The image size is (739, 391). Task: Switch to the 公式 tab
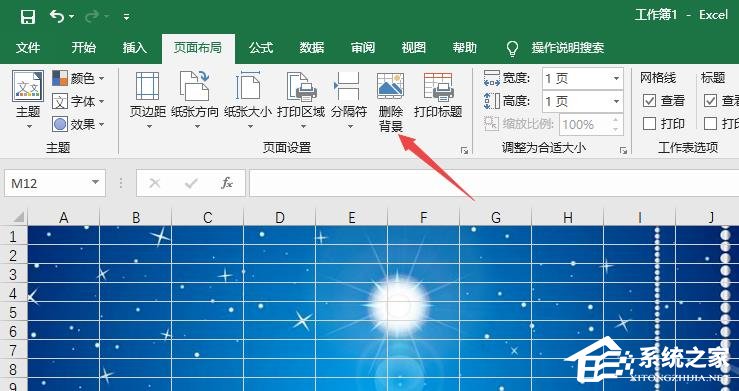tap(261, 48)
